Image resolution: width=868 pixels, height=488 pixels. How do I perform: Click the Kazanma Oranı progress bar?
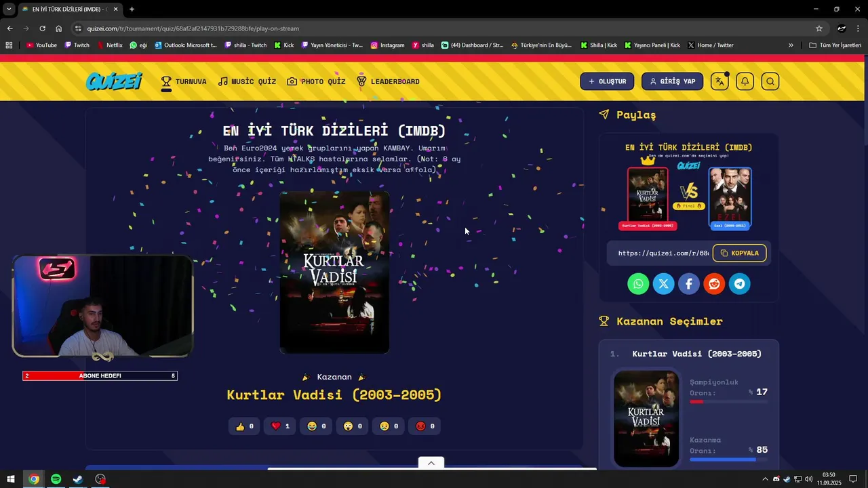pos(728,460)
